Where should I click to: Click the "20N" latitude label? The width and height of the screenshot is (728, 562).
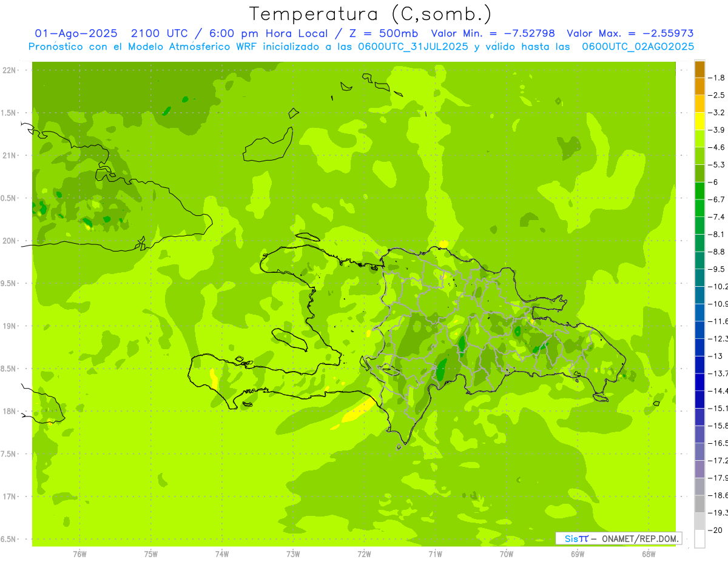(x=10, y=241)
